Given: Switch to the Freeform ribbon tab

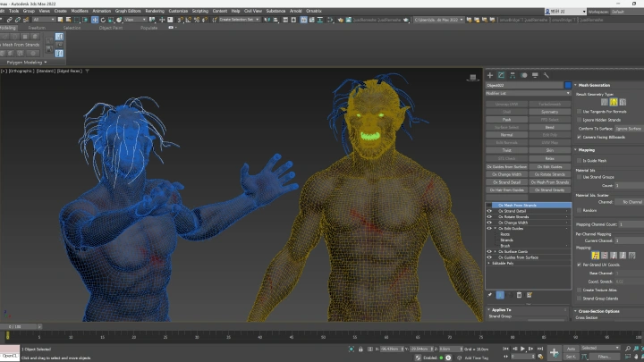Looking at the screenshot, I should 37,28.
